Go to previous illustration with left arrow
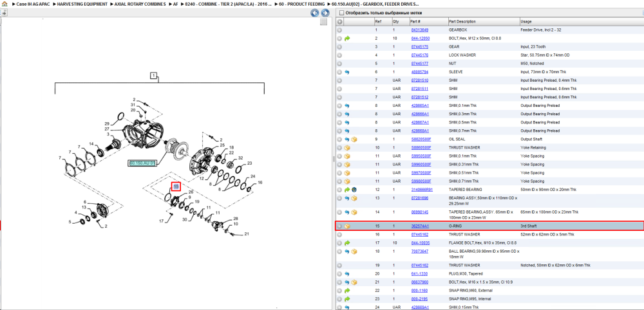Screen dimensions: 644x310 point(315,13)
